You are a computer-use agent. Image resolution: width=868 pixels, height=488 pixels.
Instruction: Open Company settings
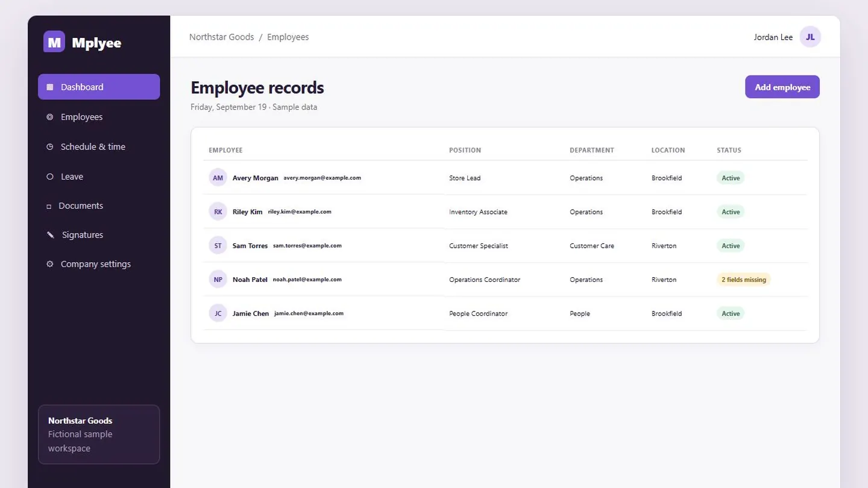click(99, 264)
